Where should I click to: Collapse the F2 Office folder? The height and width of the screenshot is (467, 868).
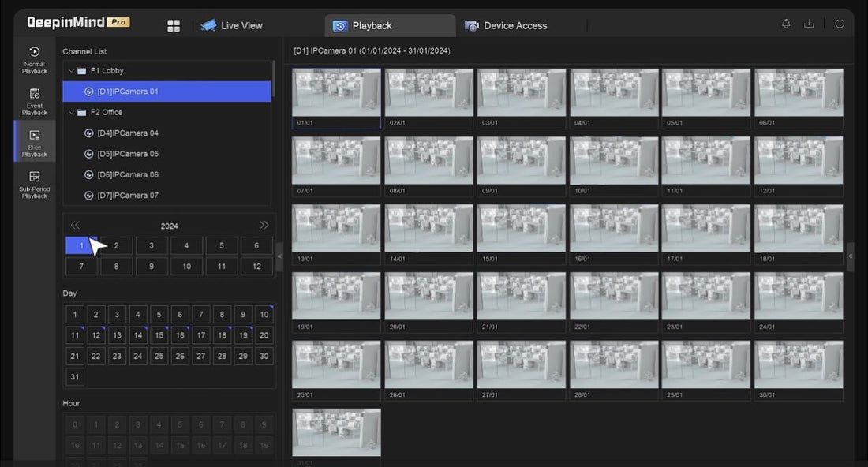[71, 112]
